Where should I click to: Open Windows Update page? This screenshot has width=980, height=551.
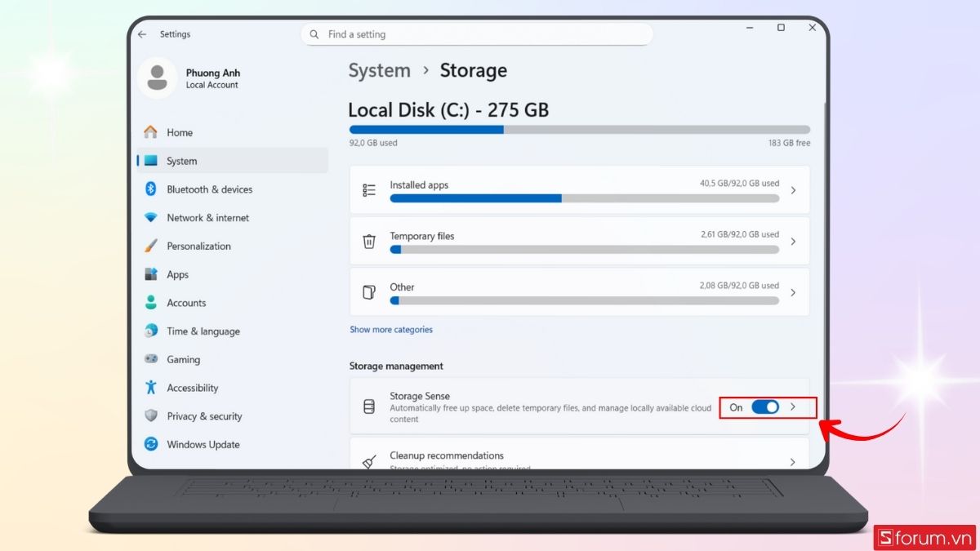[232, 444]
